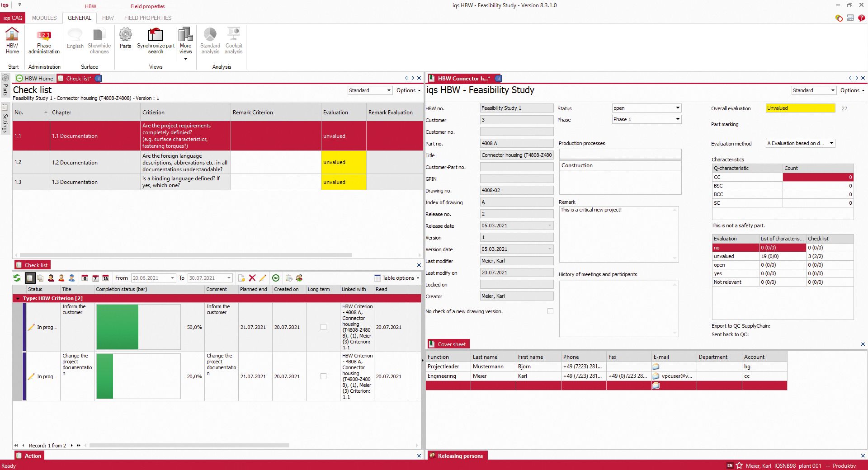Open the Phase dropdown showing 'Phase 1'
This screenshot has width=868, height=470.
point(677,119)
